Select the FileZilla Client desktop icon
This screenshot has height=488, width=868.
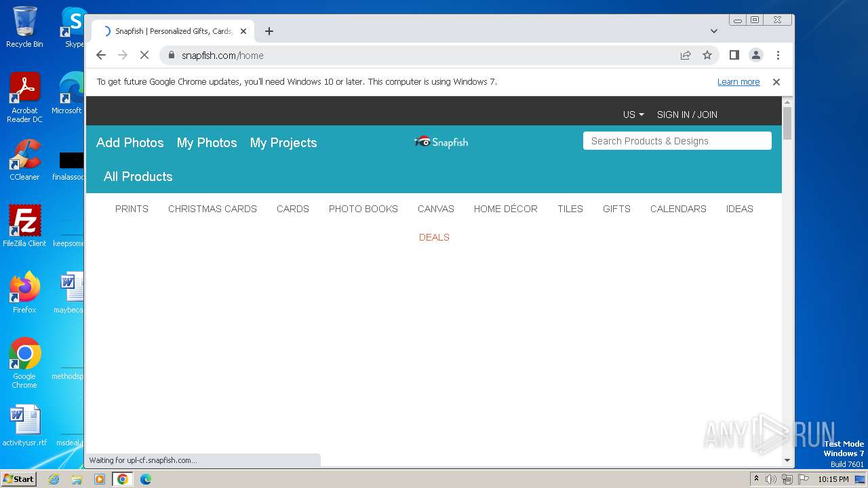point(24,226)
